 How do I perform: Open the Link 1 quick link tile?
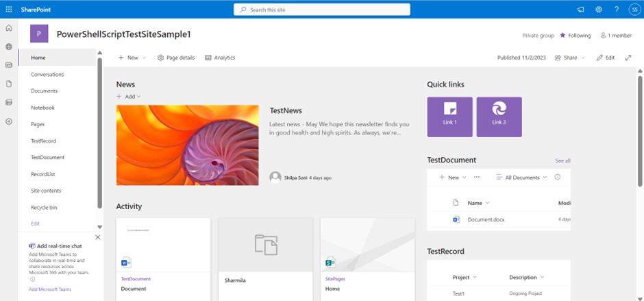point(449,117)
